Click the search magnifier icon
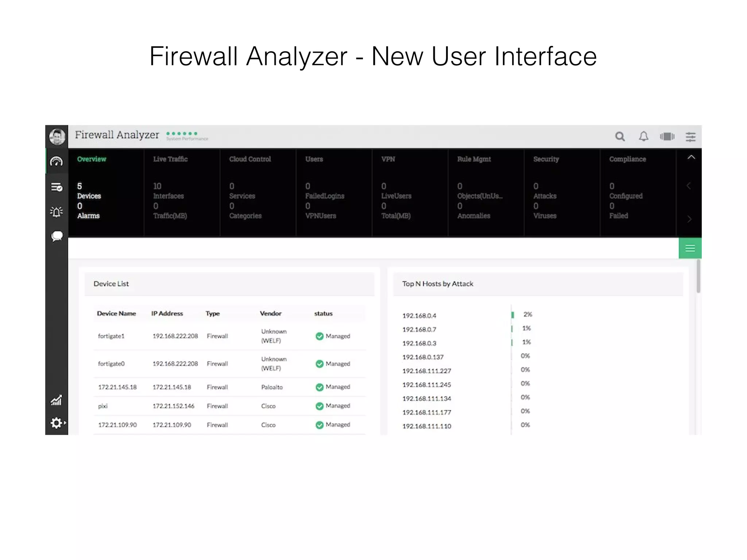 click(620, 137)
